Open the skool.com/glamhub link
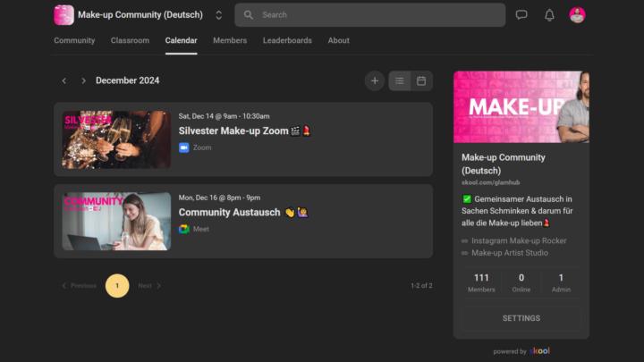644x362 pixels. (491, 182)
